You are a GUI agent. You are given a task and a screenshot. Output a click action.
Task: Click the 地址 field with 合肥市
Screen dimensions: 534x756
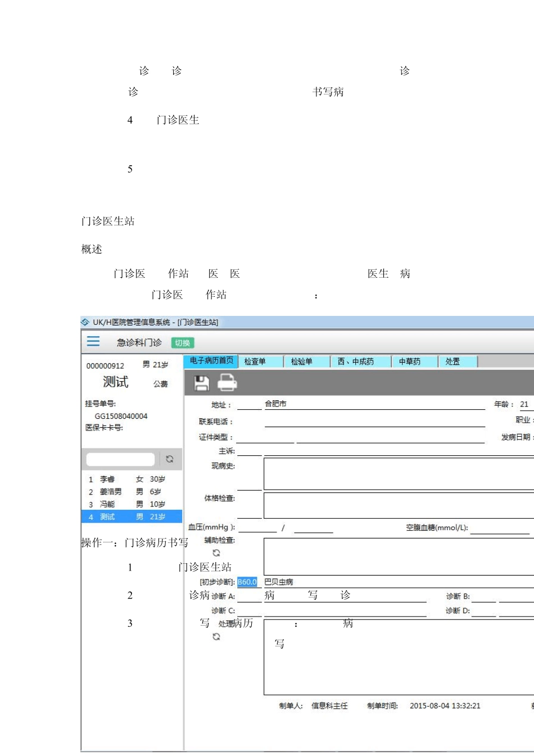pos(374,404)
